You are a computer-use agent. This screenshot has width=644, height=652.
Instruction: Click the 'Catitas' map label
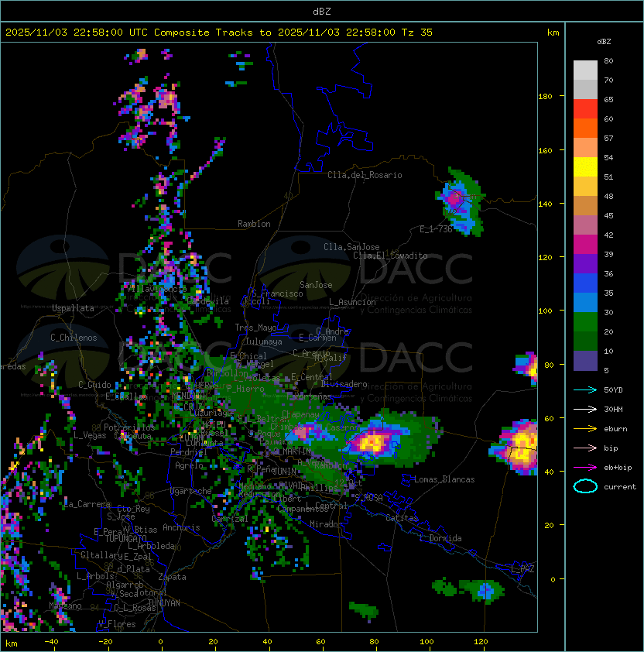402,518
